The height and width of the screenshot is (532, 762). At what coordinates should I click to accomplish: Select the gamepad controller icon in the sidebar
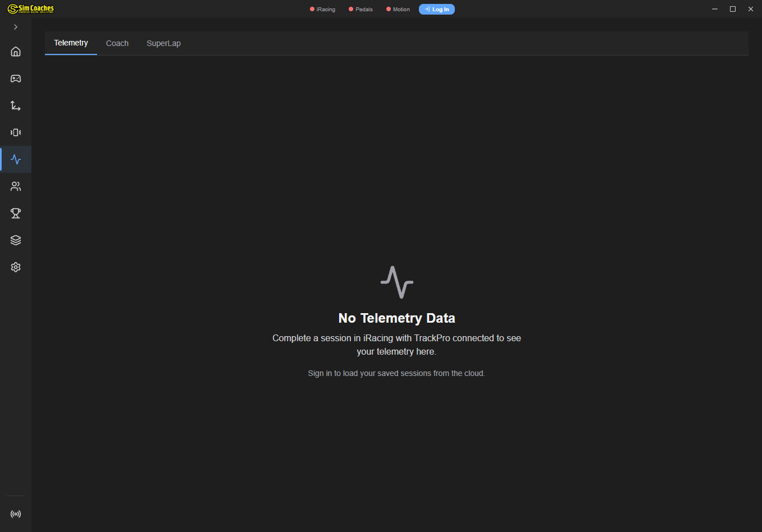tap(15, 79)
